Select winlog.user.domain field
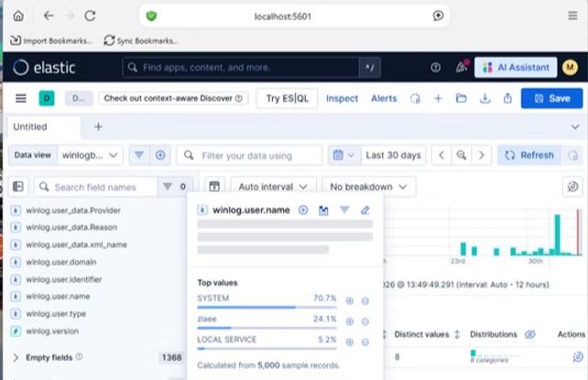The image size is (588, 380). (x=61, y=262)
